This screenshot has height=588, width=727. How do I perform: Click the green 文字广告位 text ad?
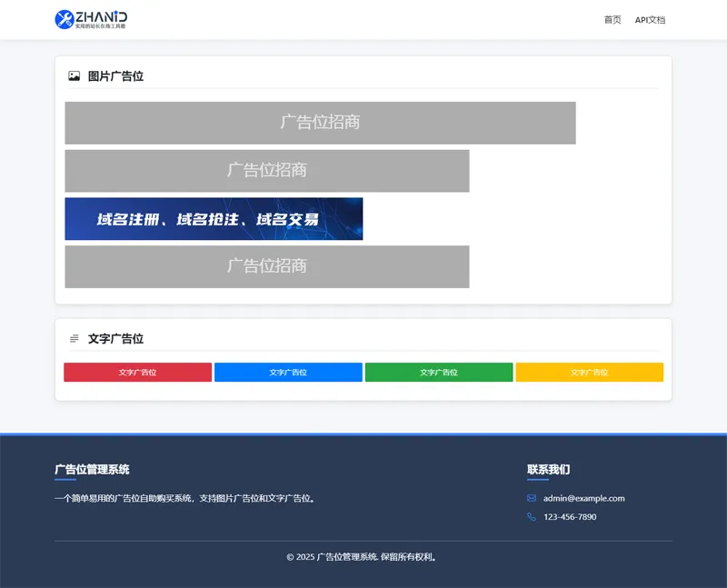click(438, 372)
